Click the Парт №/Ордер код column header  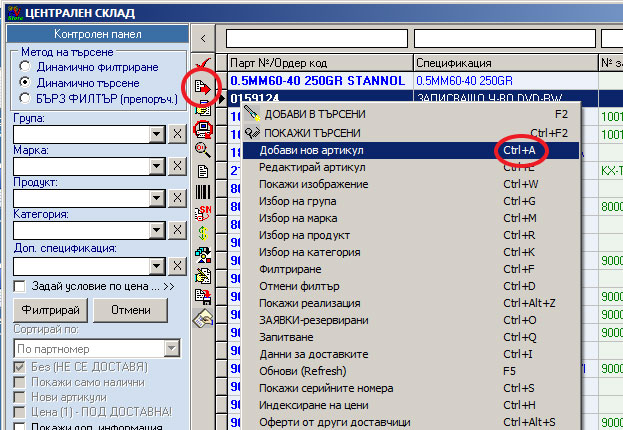(x=320, y=63)
